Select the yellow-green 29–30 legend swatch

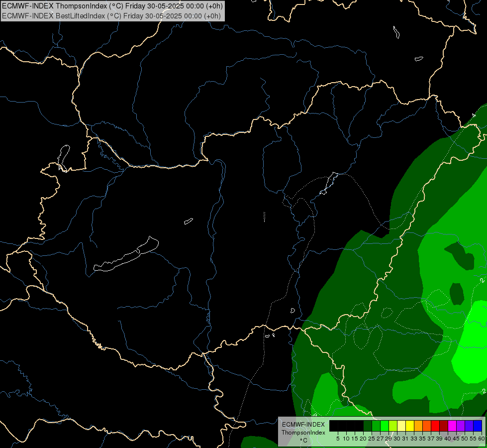click(393, 426)
